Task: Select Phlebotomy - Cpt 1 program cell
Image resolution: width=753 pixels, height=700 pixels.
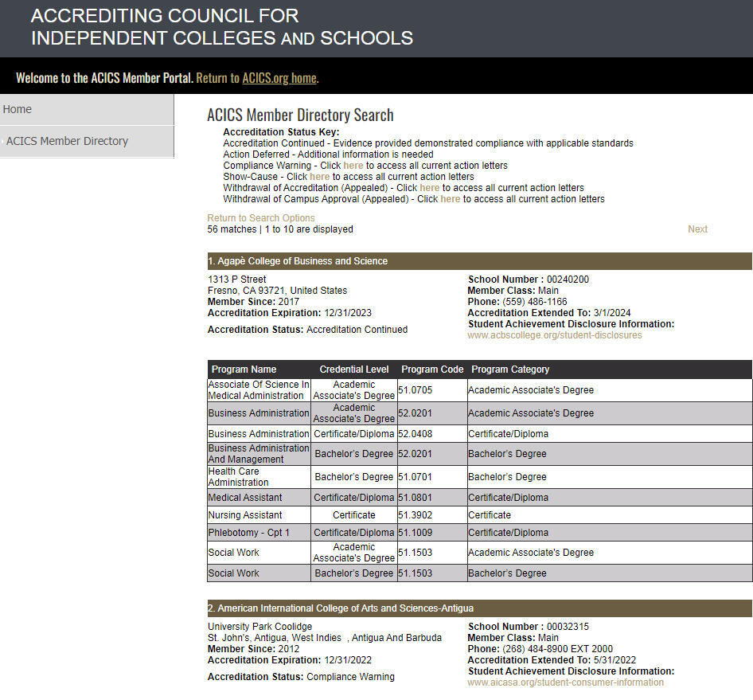Action: point(259,533)
